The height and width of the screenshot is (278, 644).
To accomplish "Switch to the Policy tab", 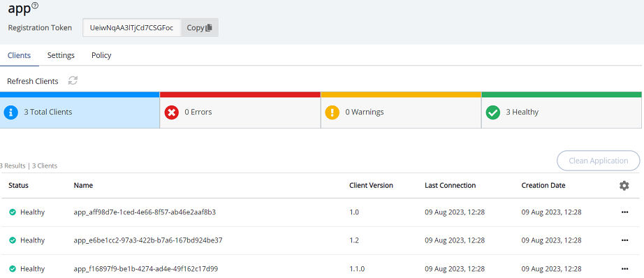I will pyautogui.click(x=101, y=55).
